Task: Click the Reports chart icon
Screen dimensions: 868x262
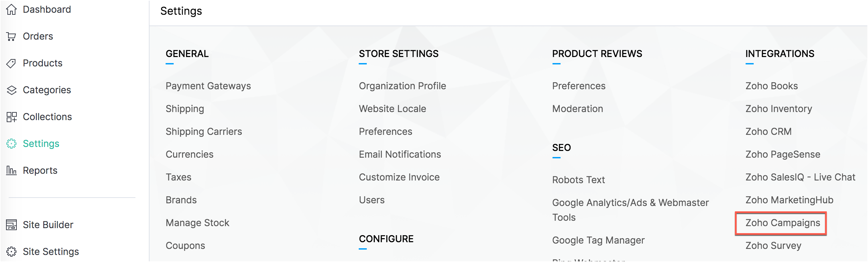Action: pos(11,170)
